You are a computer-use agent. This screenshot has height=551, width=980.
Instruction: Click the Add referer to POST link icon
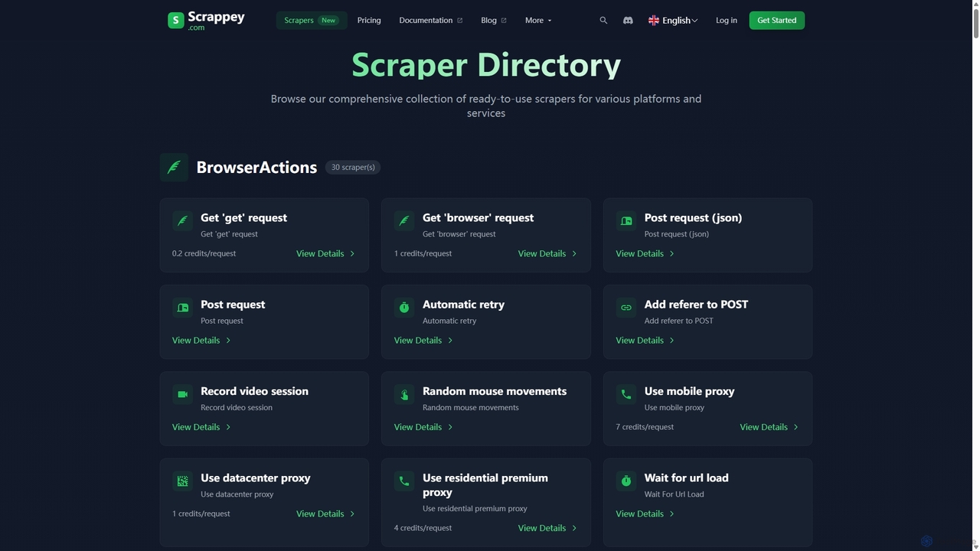626,307
